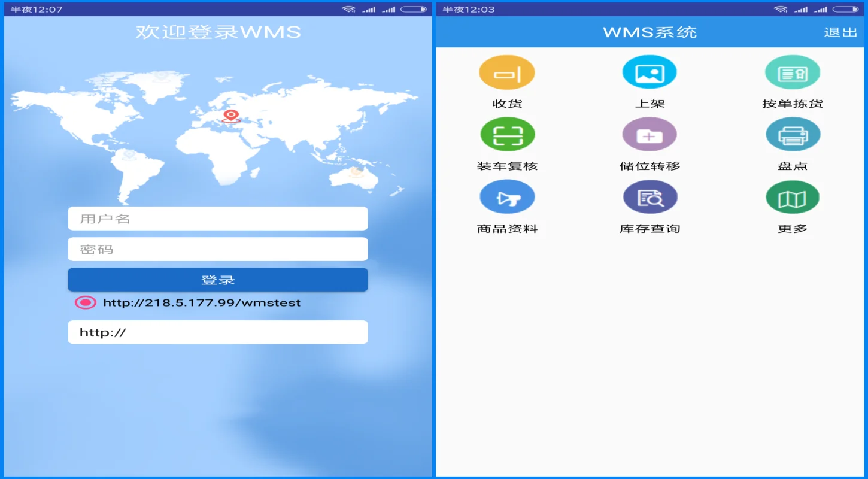Click the http:// custom server address field

tap(217, 332)
